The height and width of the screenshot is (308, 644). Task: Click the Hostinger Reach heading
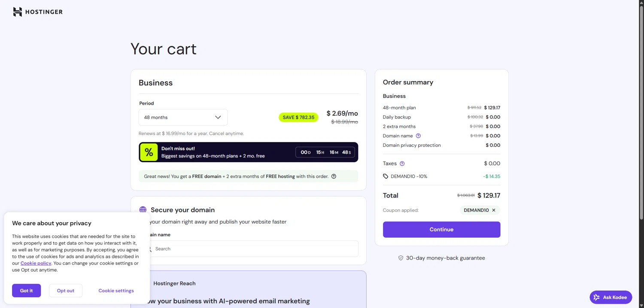174,284
